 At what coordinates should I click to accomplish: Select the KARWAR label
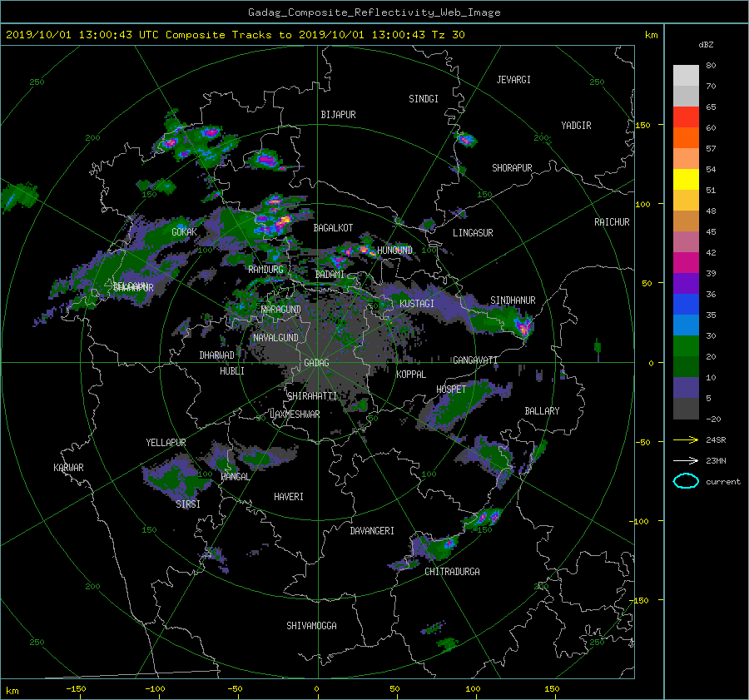coord(68,468)
